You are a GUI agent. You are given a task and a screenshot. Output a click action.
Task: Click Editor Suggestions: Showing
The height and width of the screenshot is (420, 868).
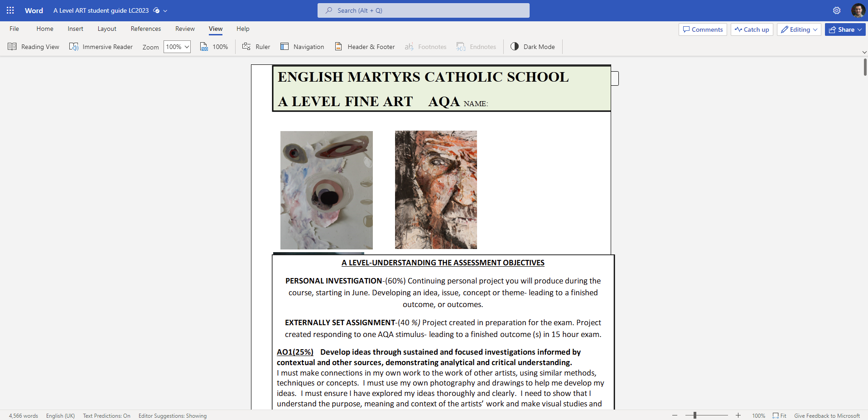tap(173, 416)
